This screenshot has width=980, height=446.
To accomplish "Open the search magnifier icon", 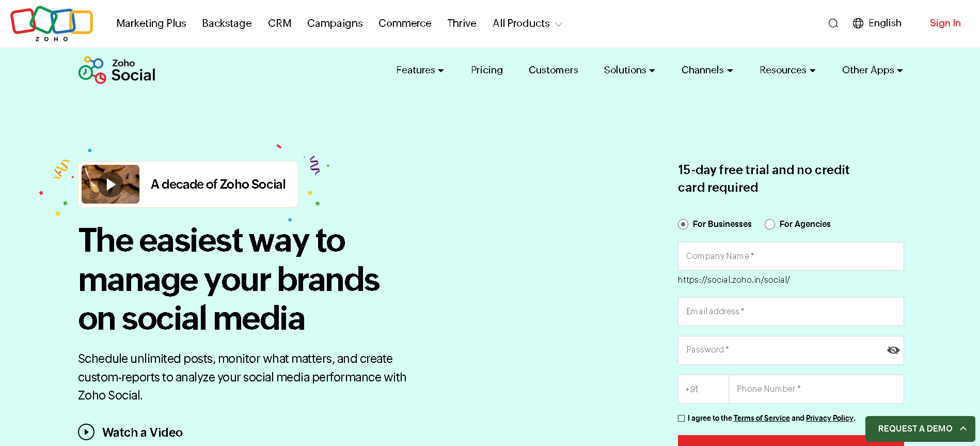I will 833,23.
